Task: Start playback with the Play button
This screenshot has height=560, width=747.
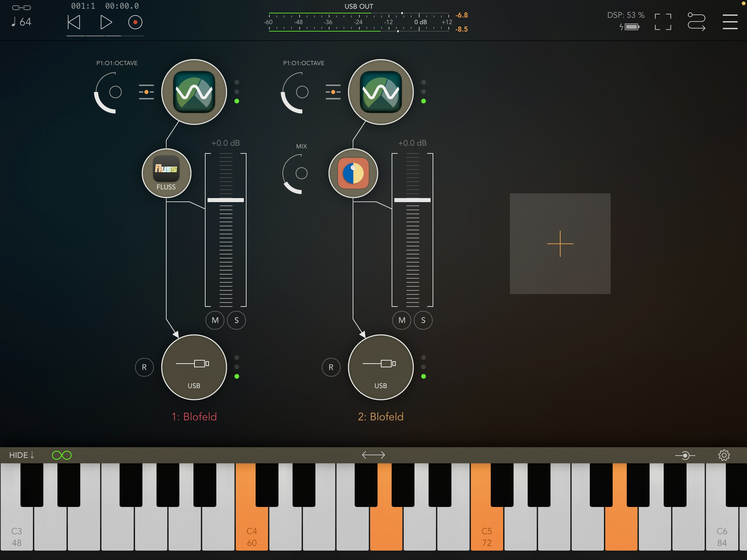Action: (106, 22)
